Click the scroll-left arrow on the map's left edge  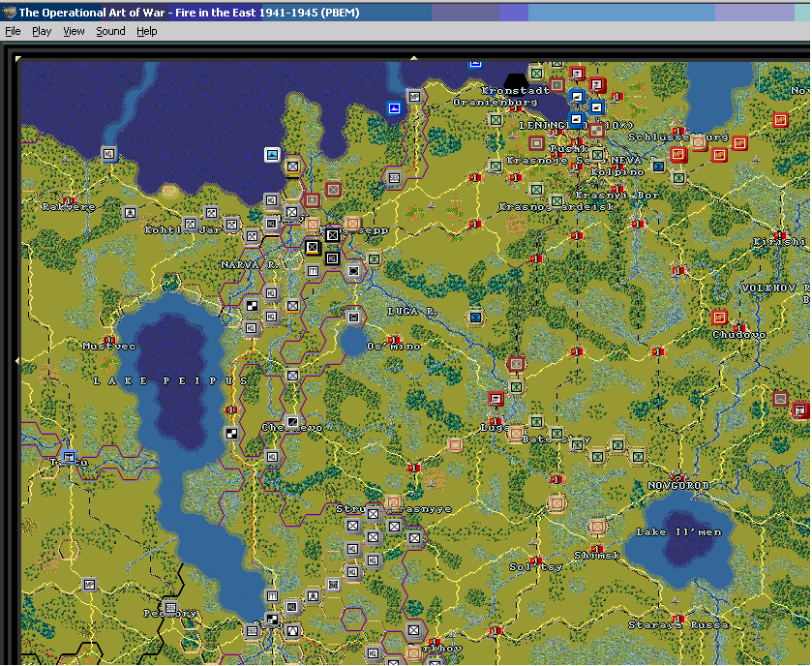click(17, 360)
